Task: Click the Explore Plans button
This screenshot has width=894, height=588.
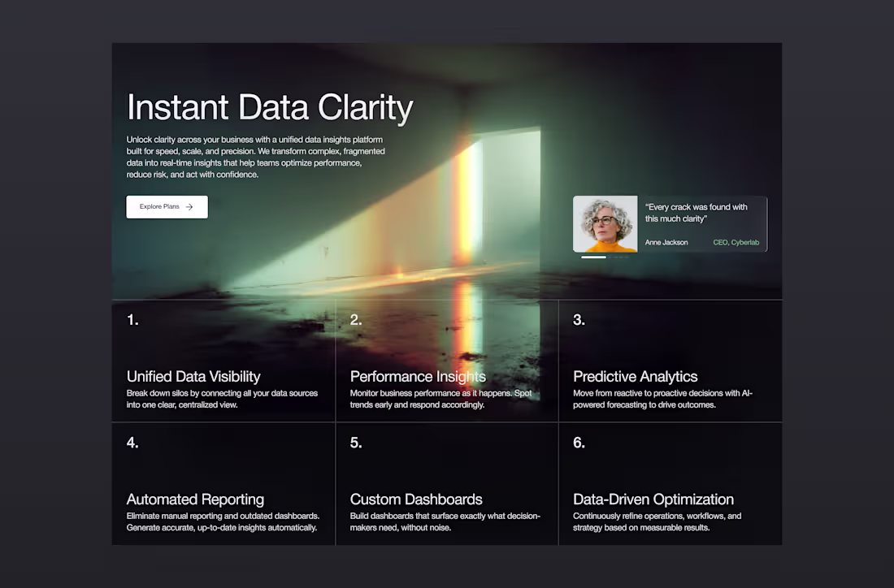Action: pyautogui.click(x=167, y=207)
